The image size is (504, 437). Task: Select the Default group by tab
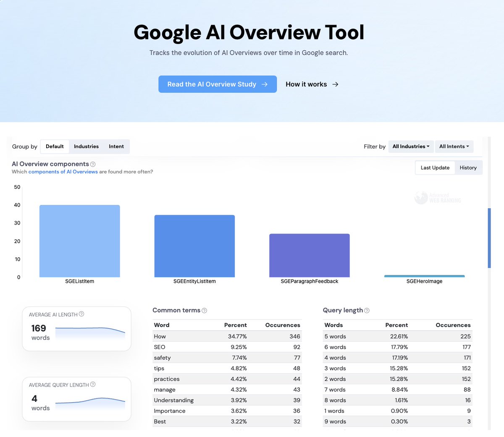pos(55,147)
